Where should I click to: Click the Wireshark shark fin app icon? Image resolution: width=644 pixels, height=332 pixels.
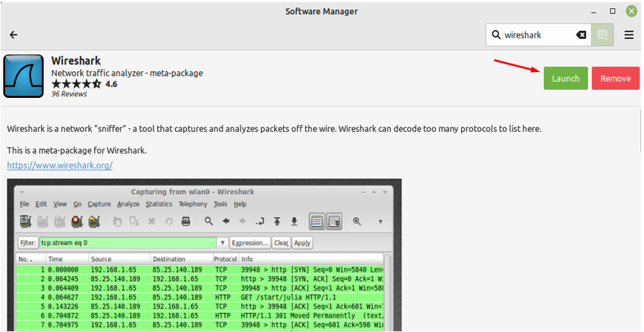[x=24, y=76]
